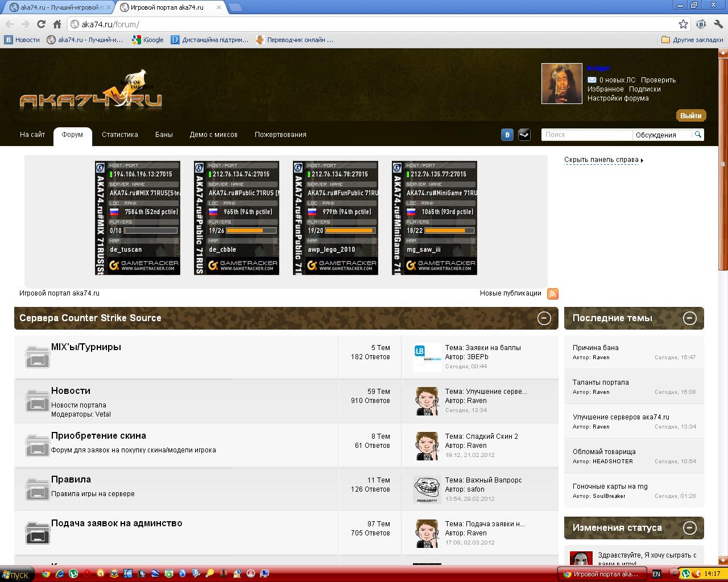This screenshot has height=582, width=728.
Task: Open the browser home page icon
Action: 57,24
